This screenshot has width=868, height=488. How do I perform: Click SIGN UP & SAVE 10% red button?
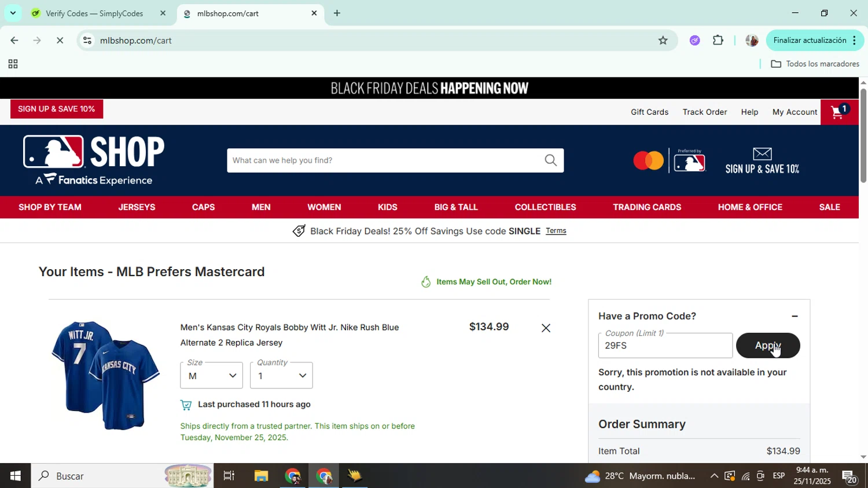57,109
